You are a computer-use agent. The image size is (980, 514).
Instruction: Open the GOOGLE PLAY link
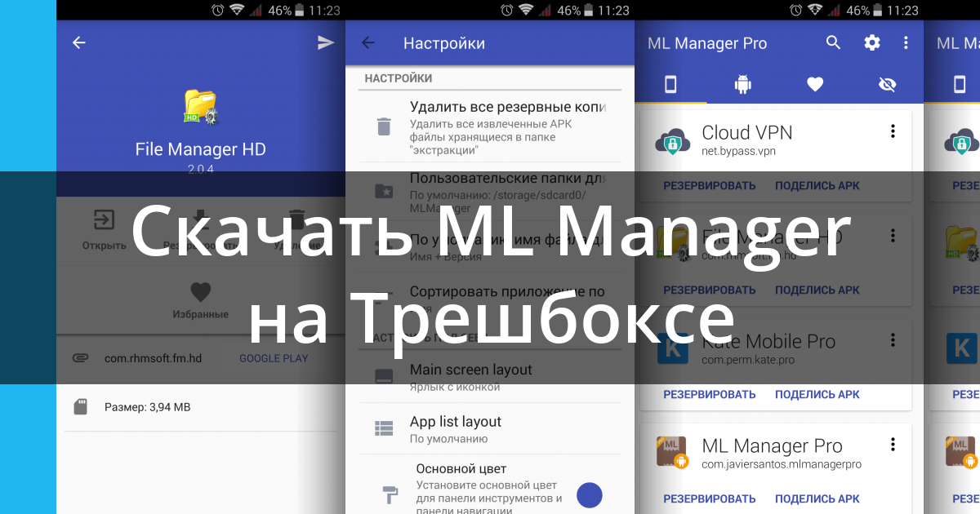point(274,358)
